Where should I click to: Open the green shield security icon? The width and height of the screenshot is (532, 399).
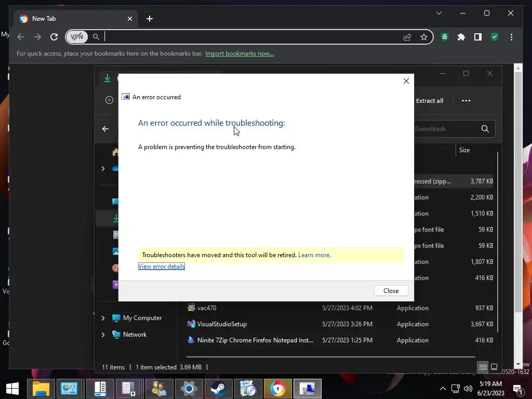[x=495, y=37]
